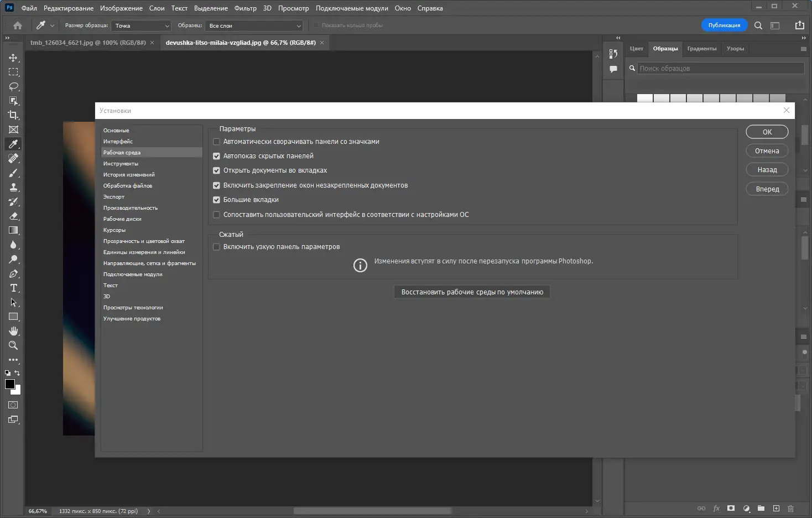812x518 pixels.
Task: Collapse the right panels with double-arrow
Action: click(x=804, y=38)
